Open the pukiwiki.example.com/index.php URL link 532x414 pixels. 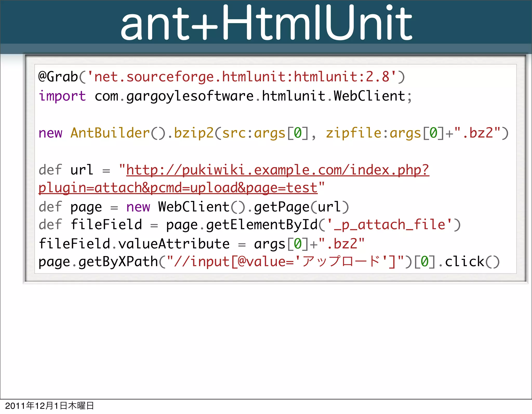pyautogui.click(x=278, y=170)
